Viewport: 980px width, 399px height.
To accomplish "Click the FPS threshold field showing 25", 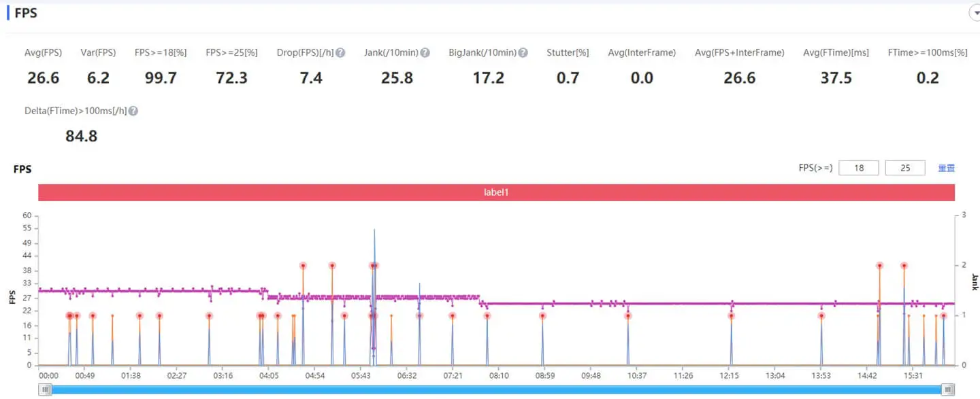I will (x=905, y=168).
